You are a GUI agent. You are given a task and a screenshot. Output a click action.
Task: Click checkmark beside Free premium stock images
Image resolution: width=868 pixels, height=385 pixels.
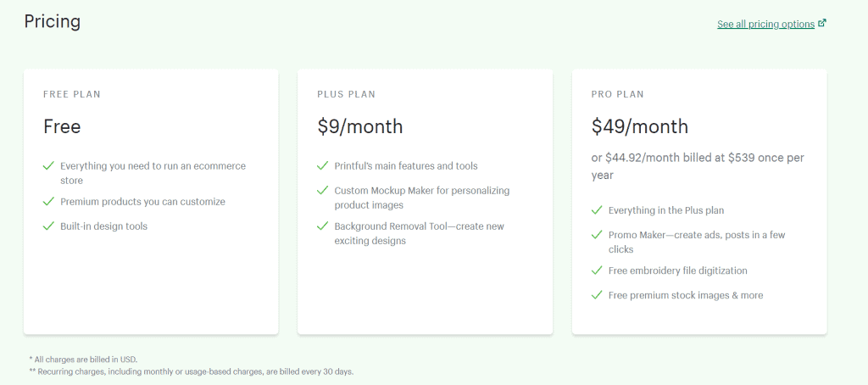[597, 295]
